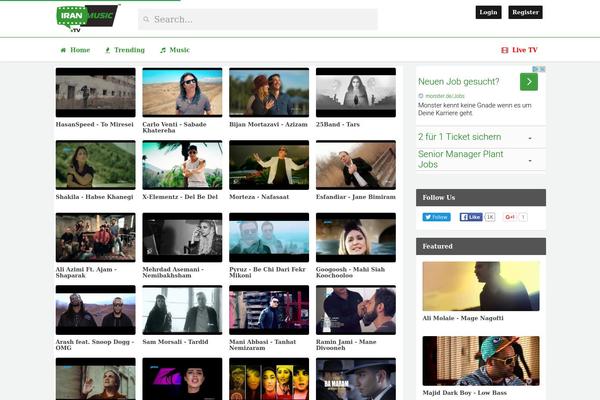This screenshot has height=400, width=600.
Task: Open the Live TV link
Action: [x=519, y=50]
